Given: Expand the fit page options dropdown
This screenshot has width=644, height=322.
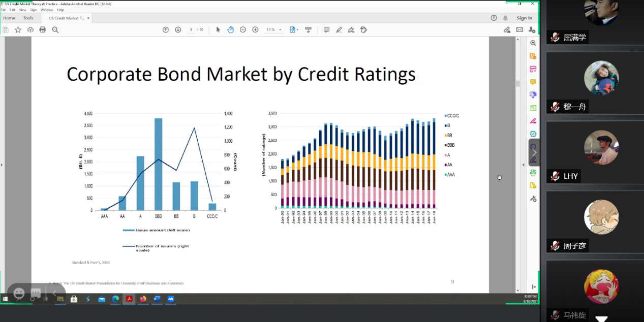Looking at the screenshot, I should tap(293, 30).
